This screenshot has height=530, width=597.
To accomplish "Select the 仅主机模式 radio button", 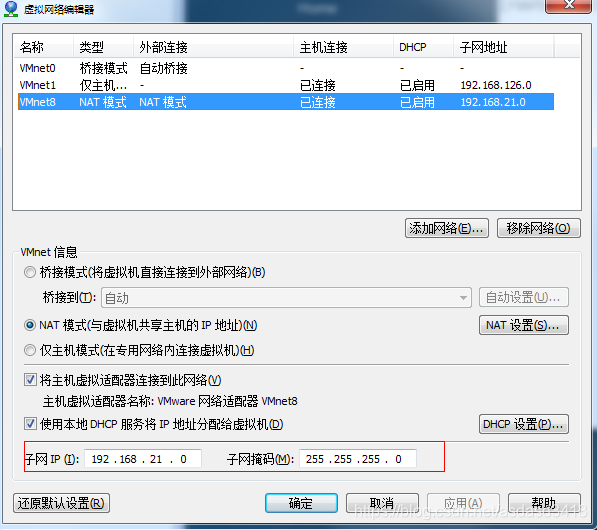I will tap(30, 350).
